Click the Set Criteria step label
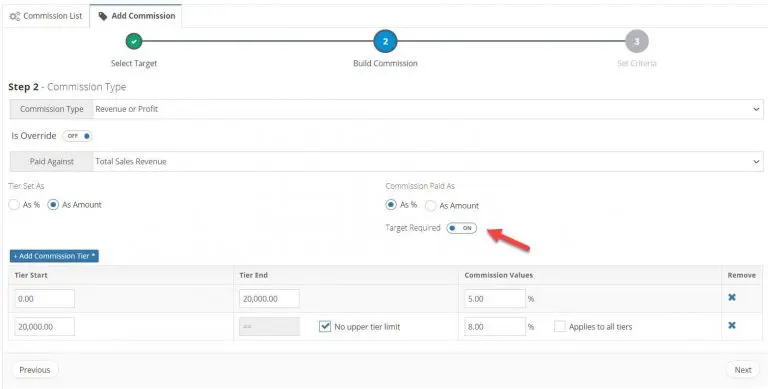 click(637, 63)
